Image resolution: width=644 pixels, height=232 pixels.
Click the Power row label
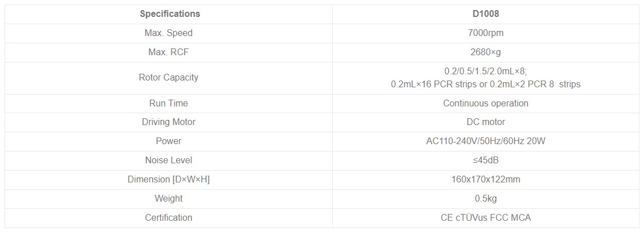(x=168, y=141)
